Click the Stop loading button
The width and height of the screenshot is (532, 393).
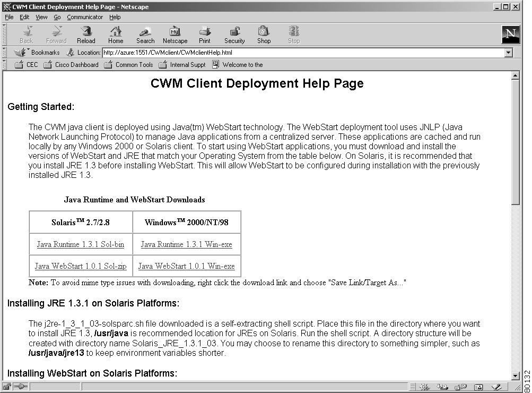[x=294, y=35]
